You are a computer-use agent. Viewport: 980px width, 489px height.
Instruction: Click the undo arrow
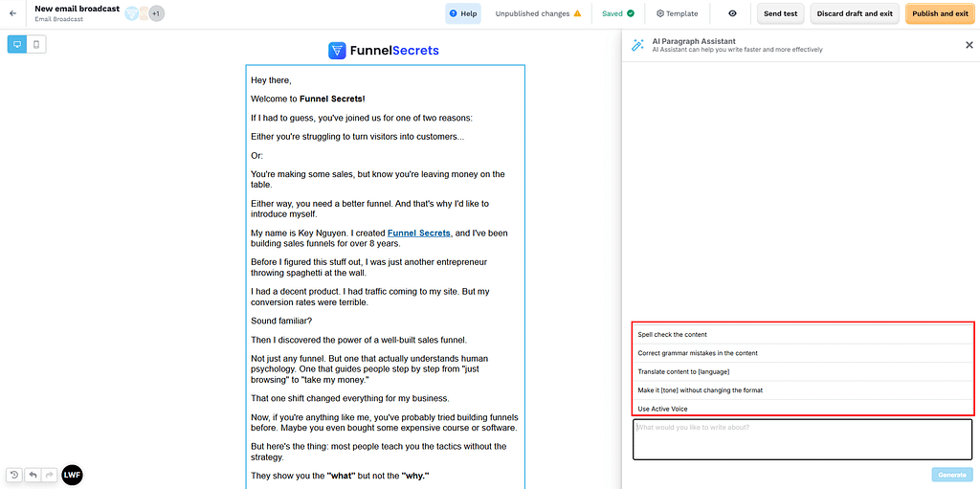33,475
